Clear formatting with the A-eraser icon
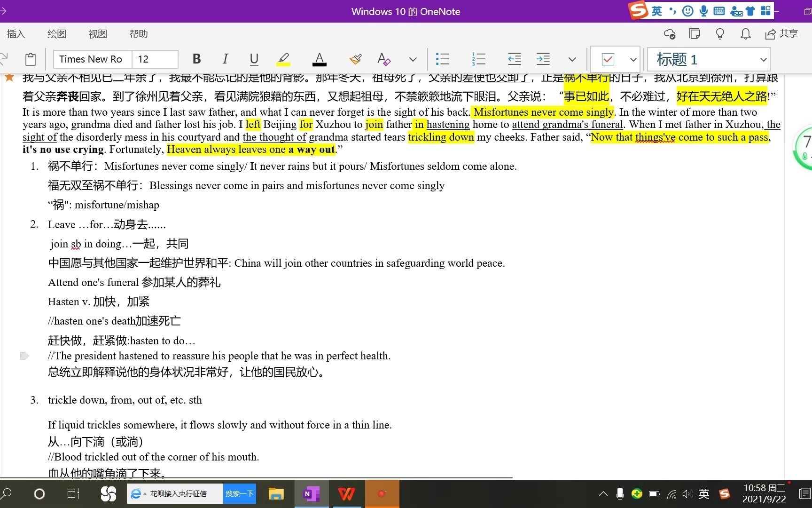Viewport: 812px width, 508px height. pos(384,59)
